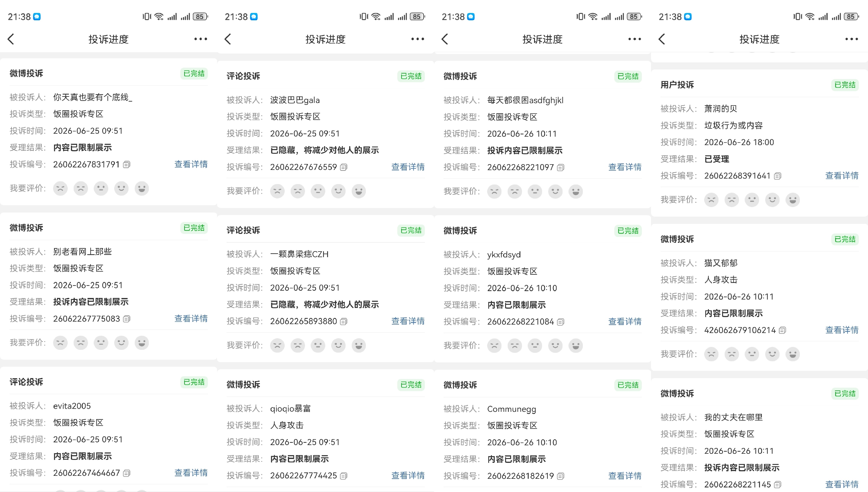
Task: Go back from the screen listing 猫又郁郁
Action: [x=662, y=39]
